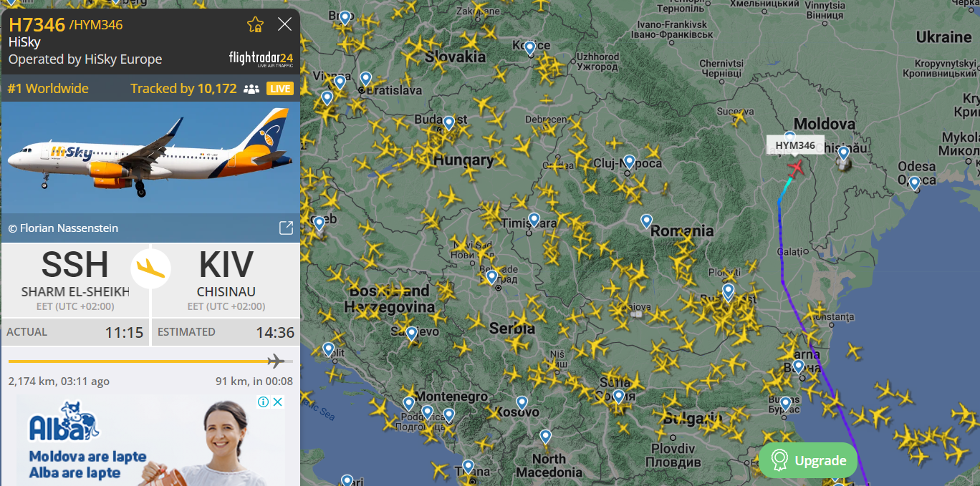Click the Alba milk advertisement banner
This screenshot has height=486, width=980.
pyautogui.click(x=150, y=439)
